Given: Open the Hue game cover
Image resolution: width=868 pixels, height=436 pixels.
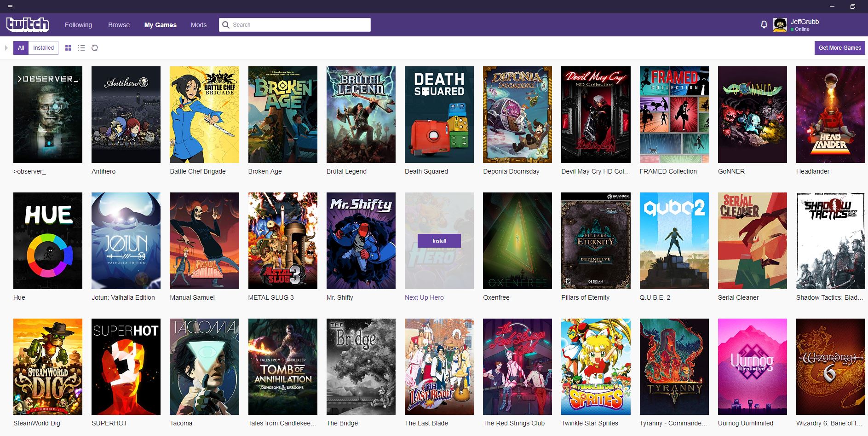Looking at the screenshot, I should tap(48, 241).
